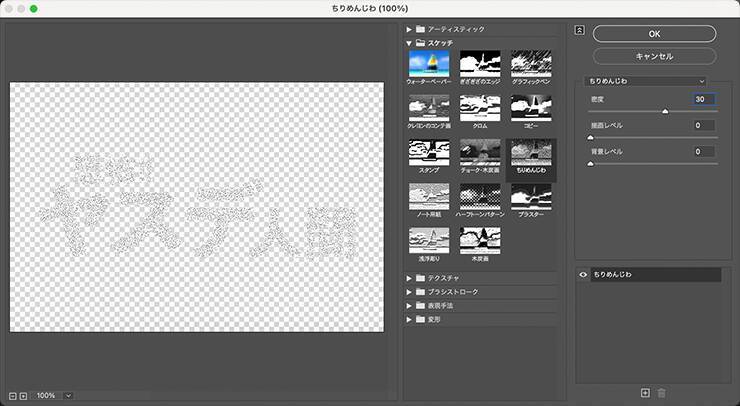740x406 pixels.
Task: Open the 100% zoom level dropdown
Action: [x=68, y=396]
